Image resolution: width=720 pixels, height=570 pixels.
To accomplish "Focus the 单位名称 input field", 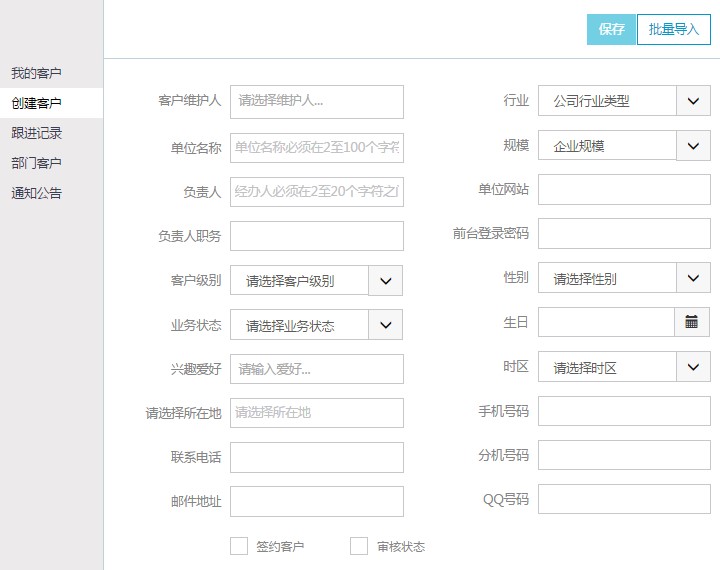I will pos(317,148).
